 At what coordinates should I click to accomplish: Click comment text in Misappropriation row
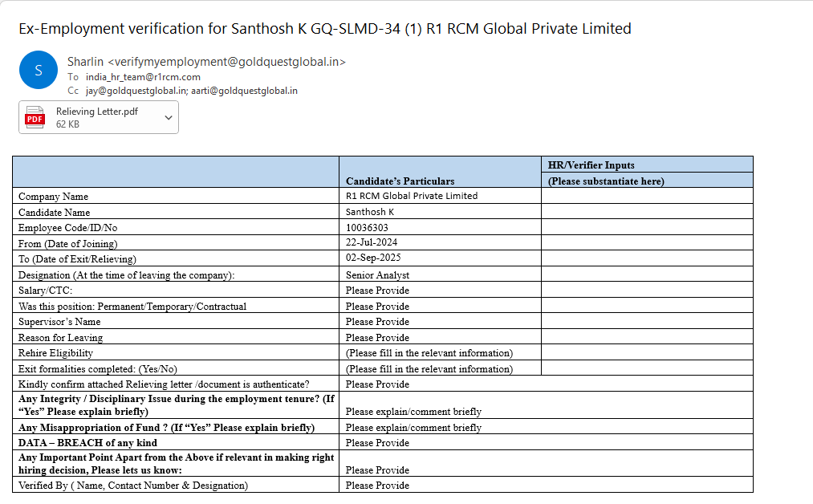point(413,428)
